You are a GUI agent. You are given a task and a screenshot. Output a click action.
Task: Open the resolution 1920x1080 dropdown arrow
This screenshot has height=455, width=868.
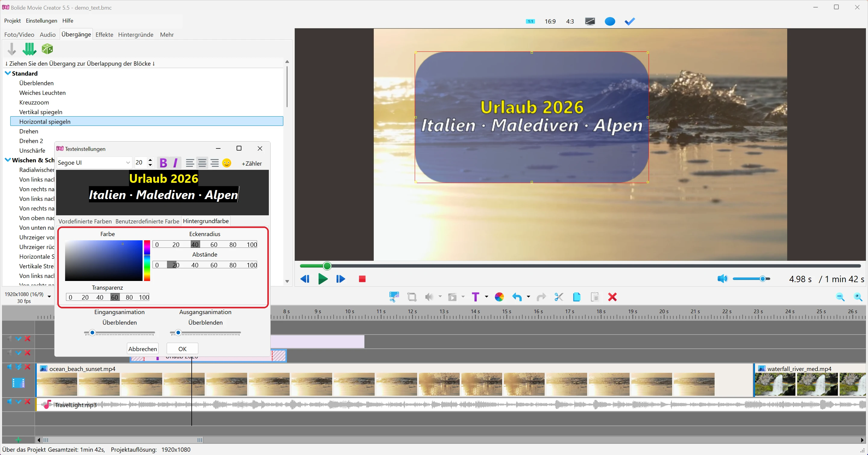point(49,297)
